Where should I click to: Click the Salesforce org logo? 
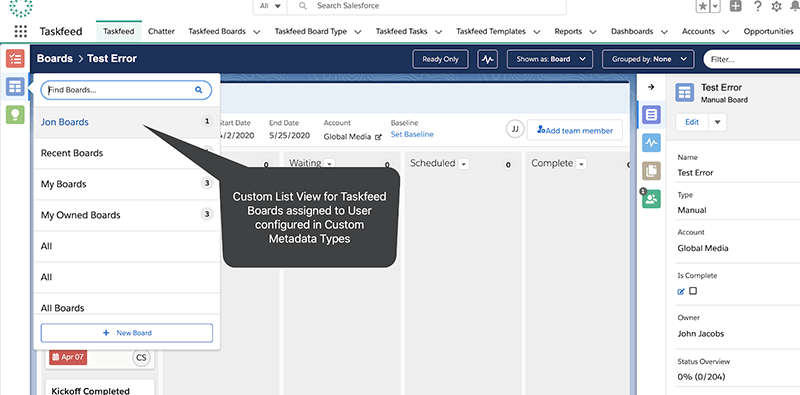coord(21,7)
